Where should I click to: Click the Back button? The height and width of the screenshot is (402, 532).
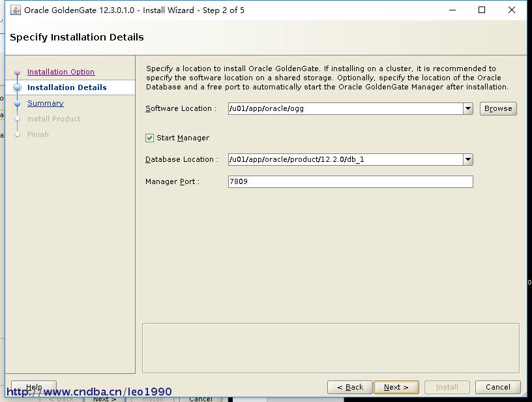tap(350, 387)
